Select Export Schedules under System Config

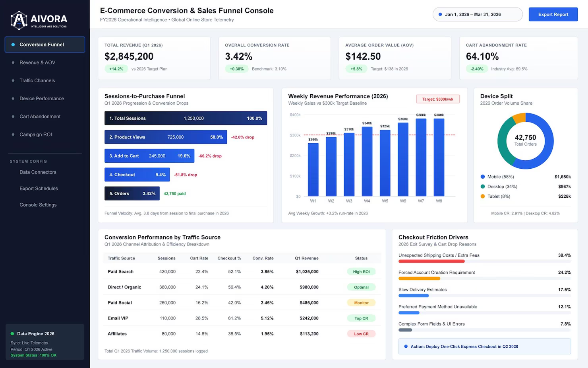click(x=39, y=189)
